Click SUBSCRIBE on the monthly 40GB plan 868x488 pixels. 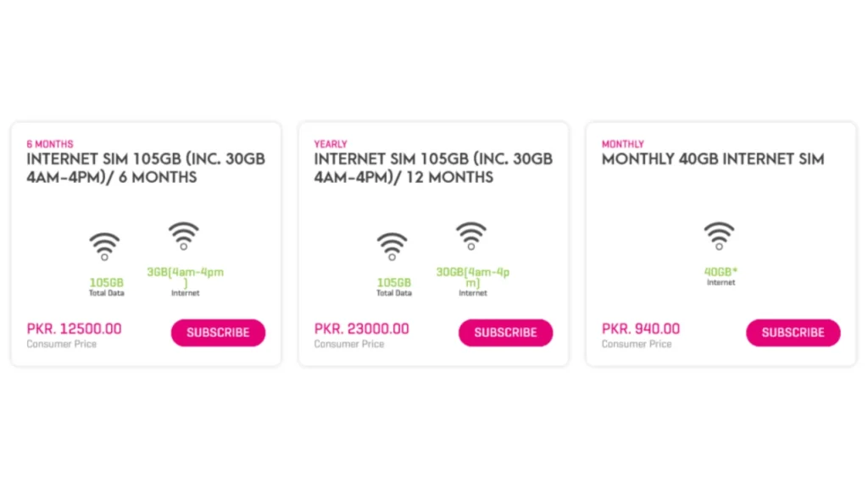[x=793, y=333]
